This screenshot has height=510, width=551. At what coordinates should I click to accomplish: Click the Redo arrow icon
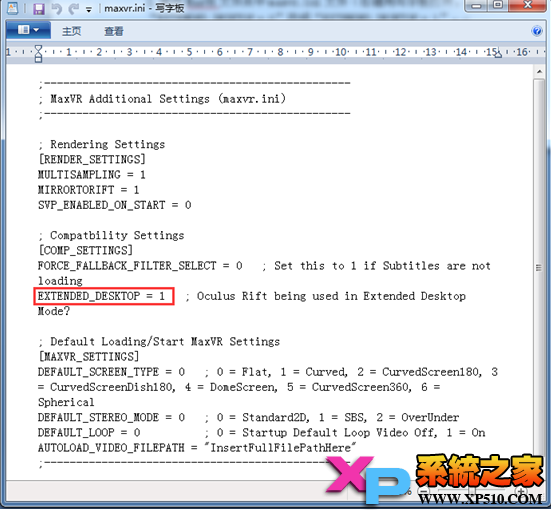pyautogui.click(x=73, y=8)
